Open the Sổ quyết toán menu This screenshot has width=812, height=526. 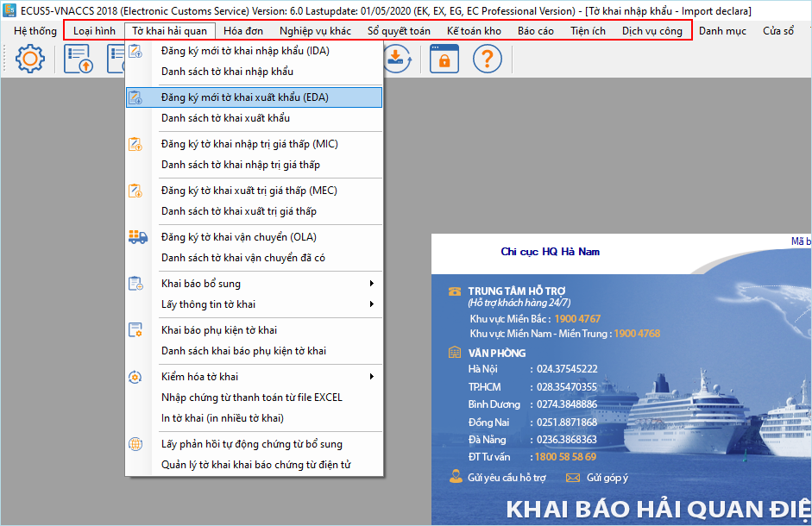(x=399, y=31)
